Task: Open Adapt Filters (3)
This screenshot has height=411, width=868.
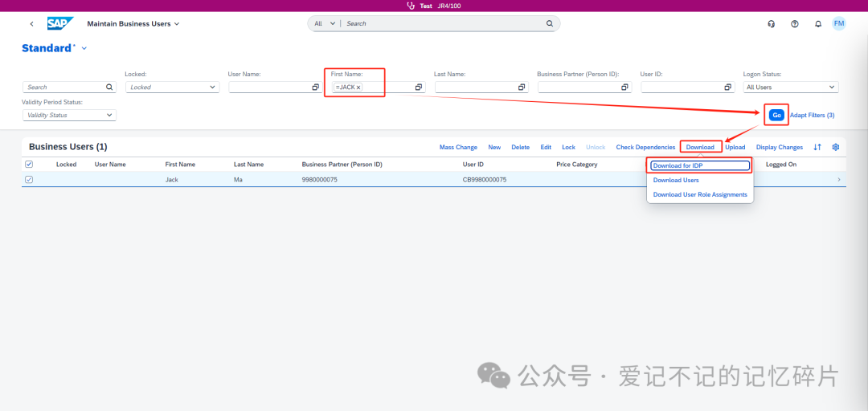Action: click(812, 115)
